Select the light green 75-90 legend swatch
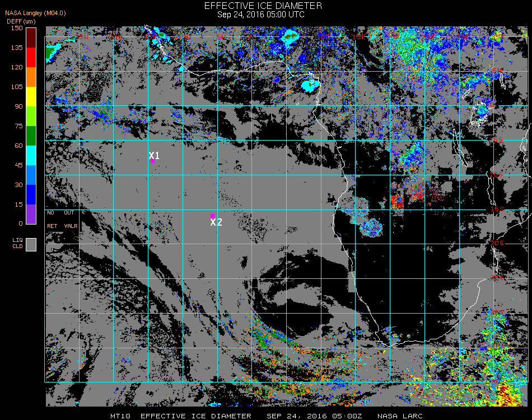 pyautogui.click(x=31, y=116)
